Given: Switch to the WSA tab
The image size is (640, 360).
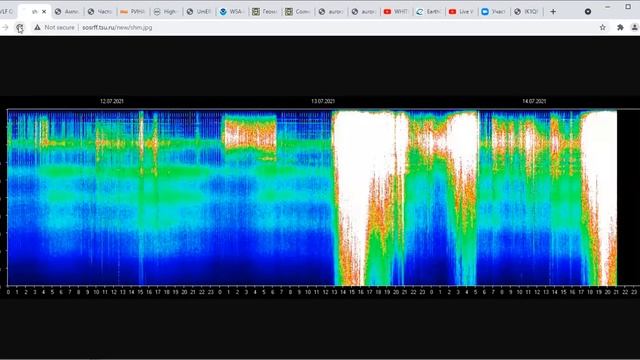Looking at the screenshot, I should (232, 12).
